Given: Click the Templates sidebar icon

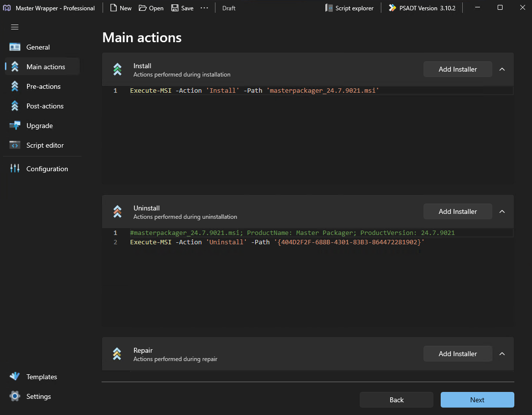Looking at the screenshot, I should coord(15,376).
